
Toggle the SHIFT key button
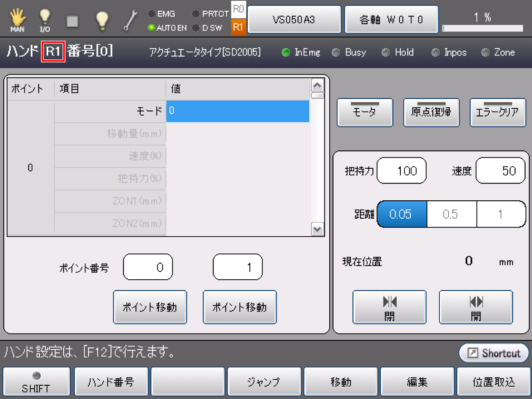pyautogui.click(x=36, y=382)
